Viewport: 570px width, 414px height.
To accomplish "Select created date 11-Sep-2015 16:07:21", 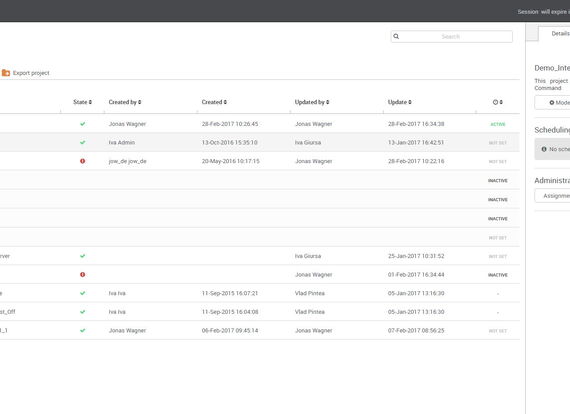I will click(230, 293).
